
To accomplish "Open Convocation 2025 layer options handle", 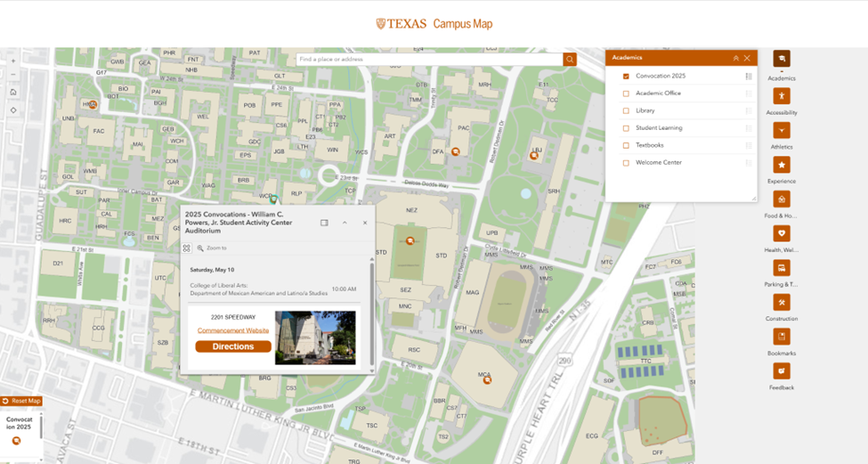I will point(749,77).
